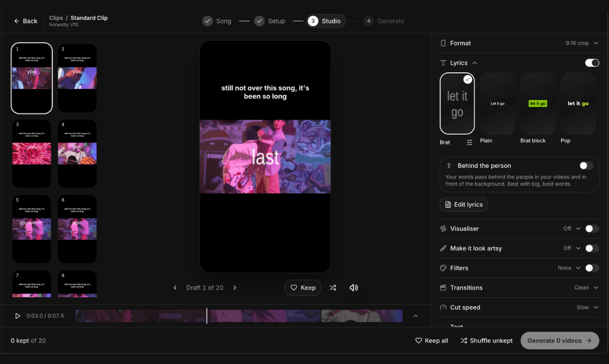The image size is (609, 364).
Task: Open Make it look artsy dropdown
Action: [x=572, y=248]
